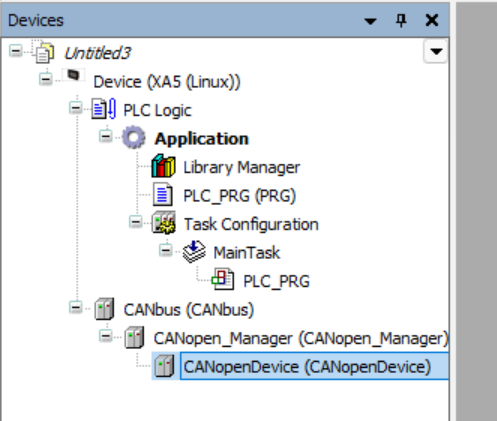Click the MainTask stacked-layers icon
Screen dimensions: 497x421
[x=194, y=251]
